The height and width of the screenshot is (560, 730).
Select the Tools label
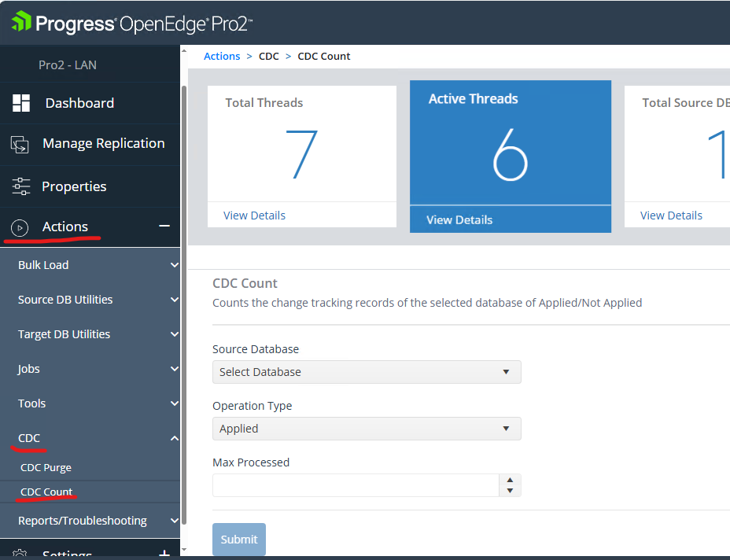pyautogui.click(x=31, y=403)
